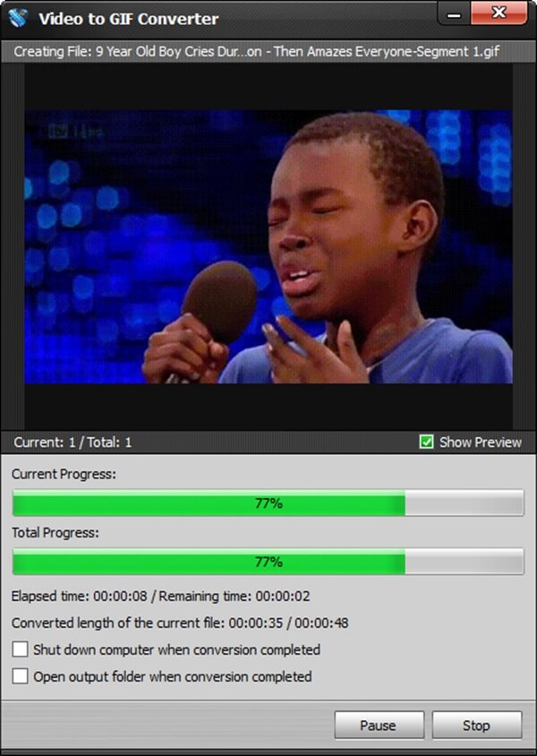
Task: Stop the conversion
Action: pos(477,726)
